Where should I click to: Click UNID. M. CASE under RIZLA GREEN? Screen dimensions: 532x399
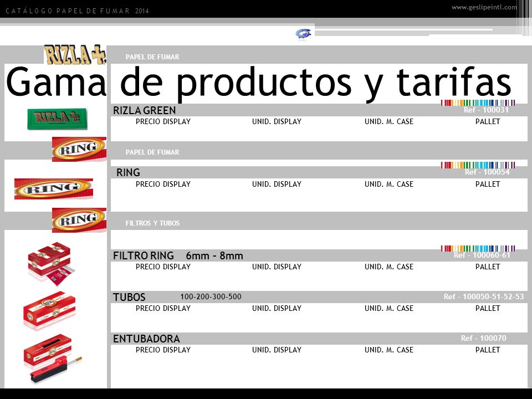(389, 121)
